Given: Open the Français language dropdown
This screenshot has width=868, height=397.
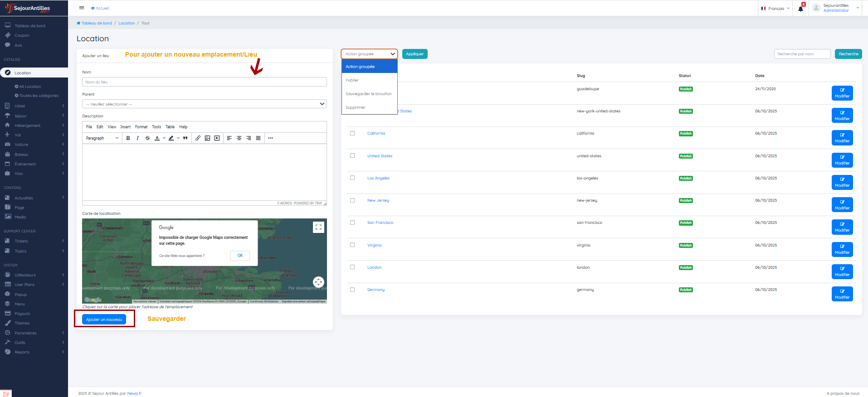Looking at the screenshot, I should coord(775,9).
